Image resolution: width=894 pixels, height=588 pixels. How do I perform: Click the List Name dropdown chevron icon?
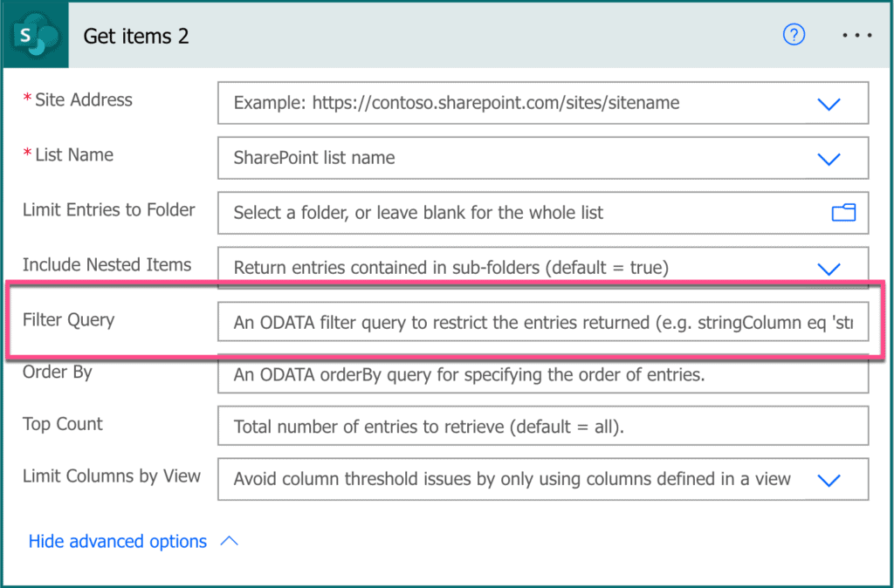[829, 158]
